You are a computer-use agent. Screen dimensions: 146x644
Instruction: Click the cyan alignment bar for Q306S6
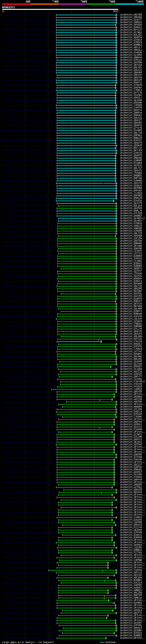85,201
